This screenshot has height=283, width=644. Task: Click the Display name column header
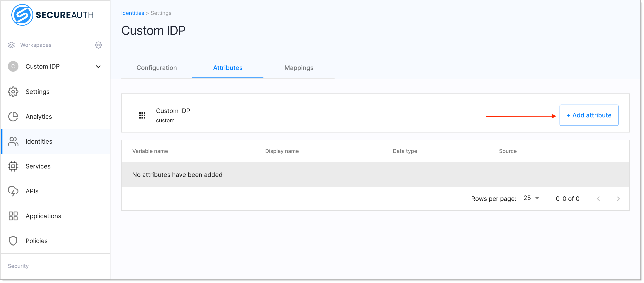[282, 151]
